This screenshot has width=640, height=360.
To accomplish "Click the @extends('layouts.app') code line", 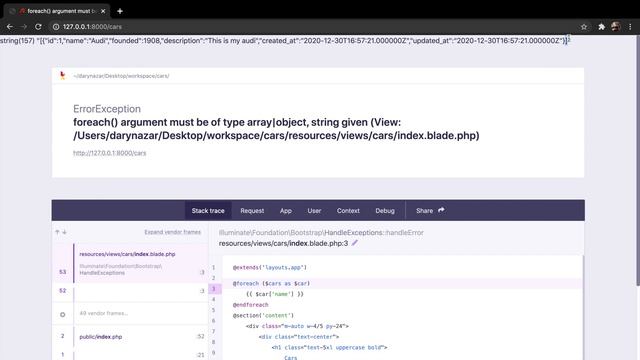I will (x=270, y=267).
